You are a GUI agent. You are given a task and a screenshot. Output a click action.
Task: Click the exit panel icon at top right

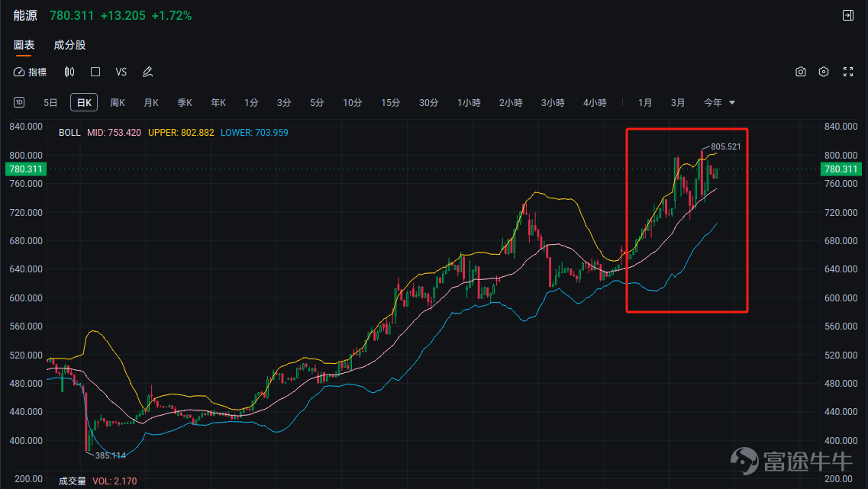848,15
